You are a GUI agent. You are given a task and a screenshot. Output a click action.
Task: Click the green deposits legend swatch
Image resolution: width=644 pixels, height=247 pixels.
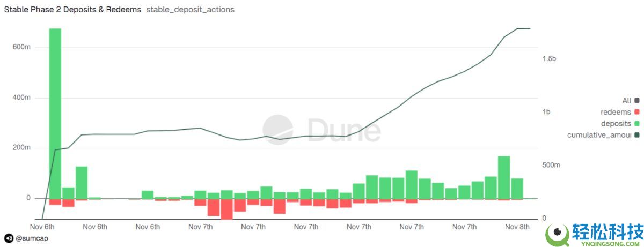tap(637, 123)
